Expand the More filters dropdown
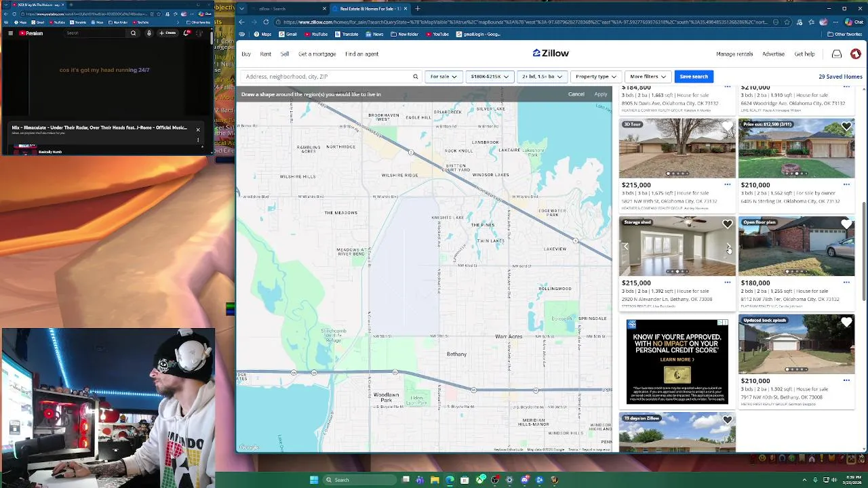 (648, 77)
